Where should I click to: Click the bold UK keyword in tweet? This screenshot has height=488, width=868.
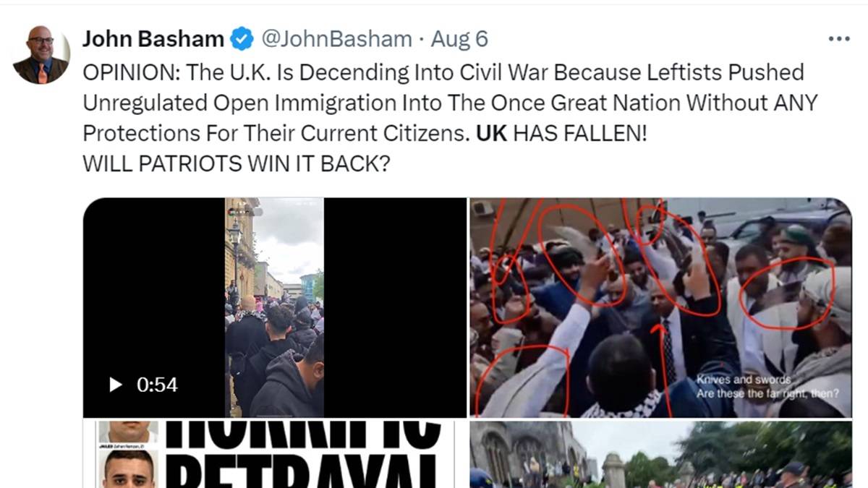[492, 134]
